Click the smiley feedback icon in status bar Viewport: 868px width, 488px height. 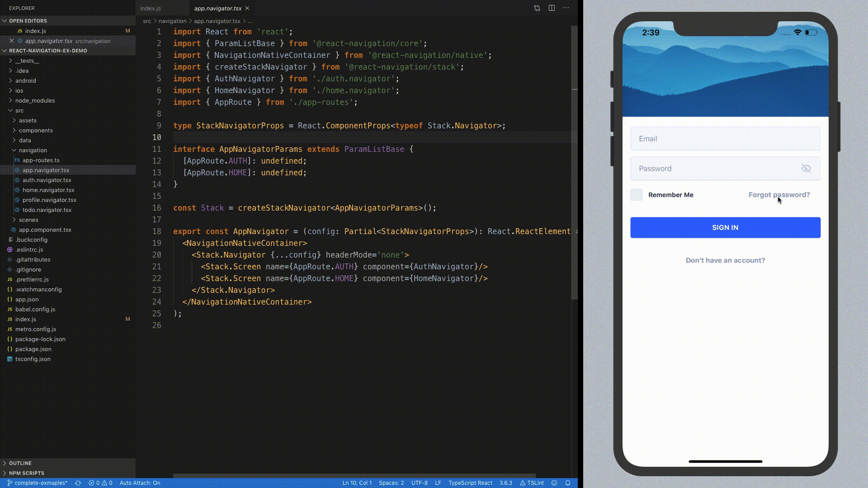coord(554,483)
